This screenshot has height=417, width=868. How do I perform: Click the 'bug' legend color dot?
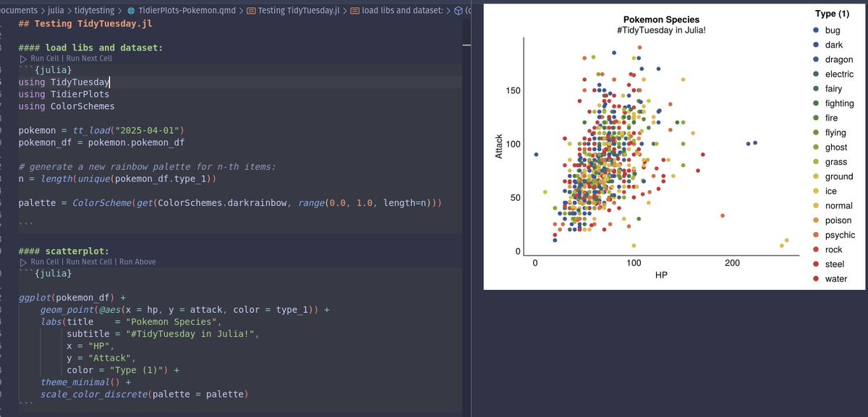point(817,30)
